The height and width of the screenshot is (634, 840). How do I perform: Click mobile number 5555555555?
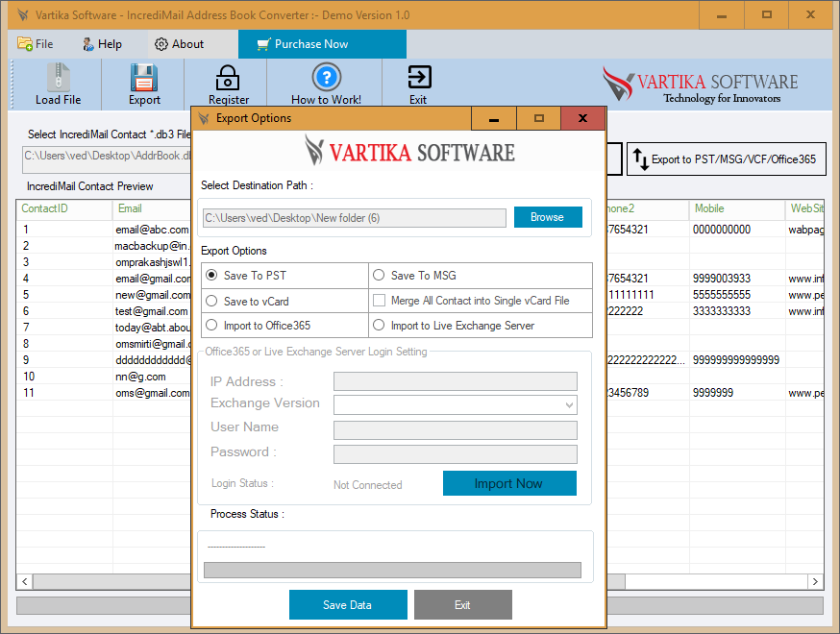coord(737,295)
